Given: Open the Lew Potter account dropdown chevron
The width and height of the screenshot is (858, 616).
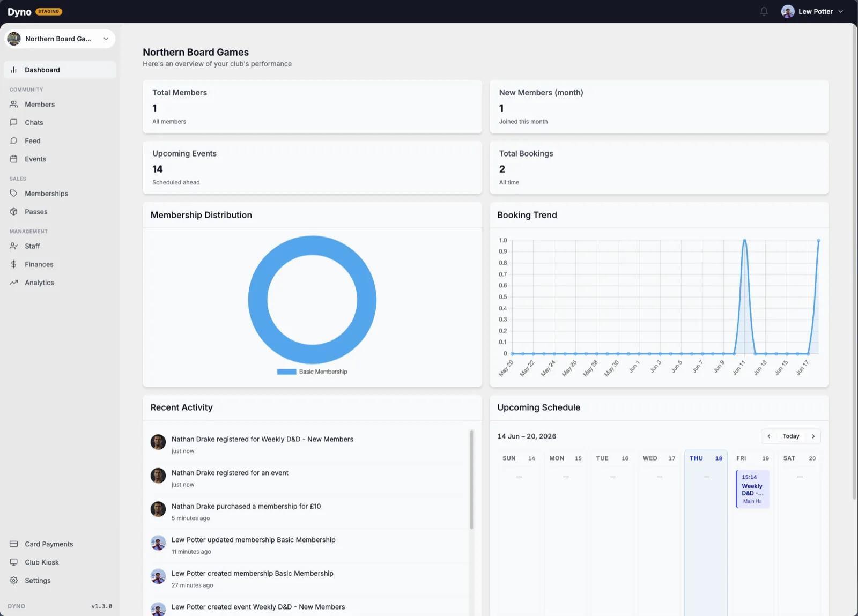Looking at the screenshot, I should point(841,11).
